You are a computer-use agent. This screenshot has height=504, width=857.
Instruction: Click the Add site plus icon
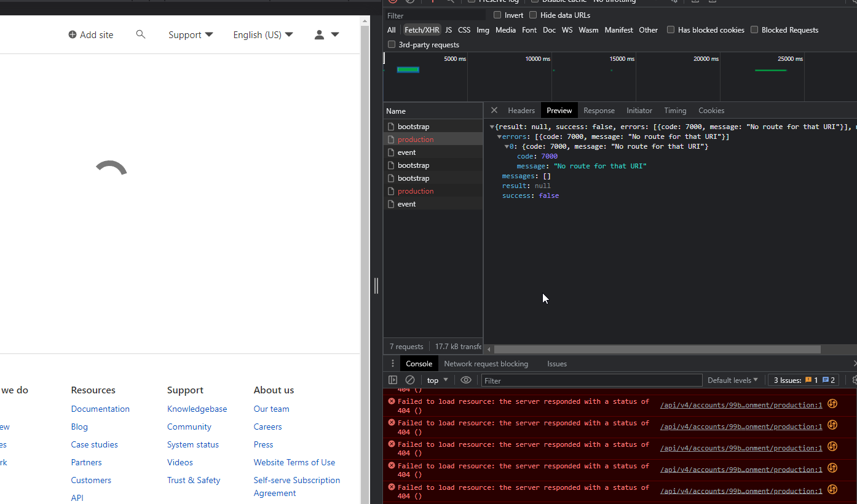[73, 35]
